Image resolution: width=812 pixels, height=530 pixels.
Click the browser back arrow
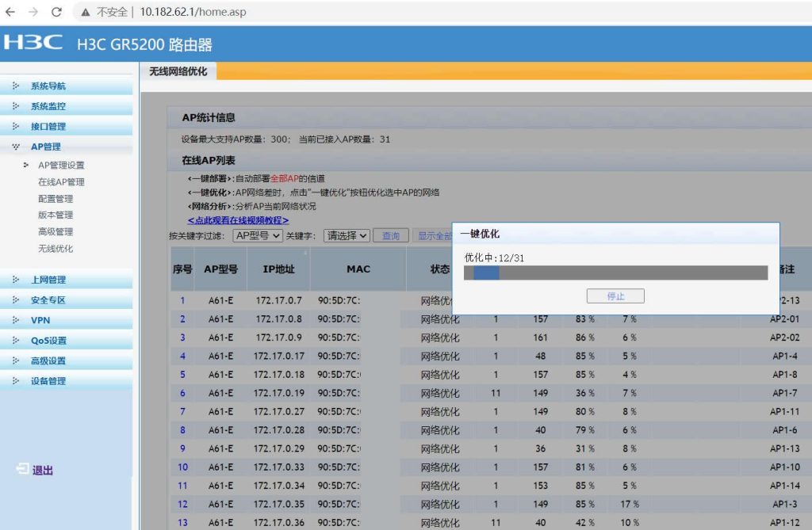(x=10, y=11)
